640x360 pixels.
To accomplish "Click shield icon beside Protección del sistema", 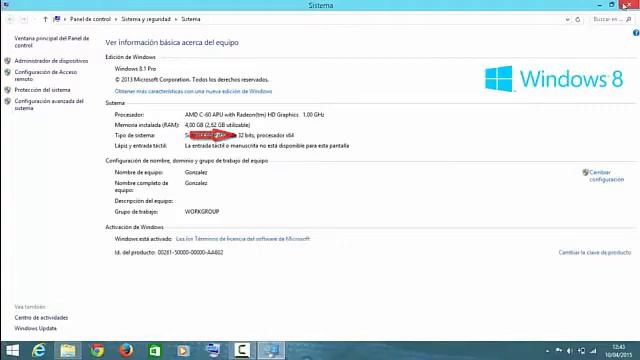I will [7, 90].
